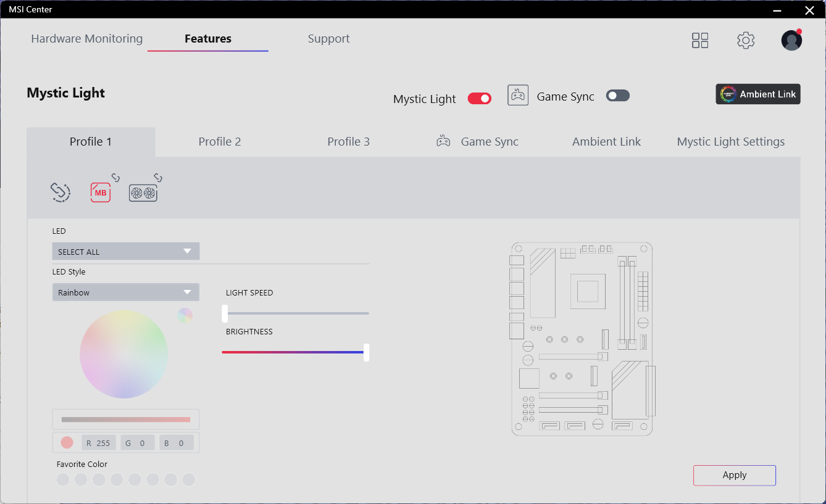The image size is (826, 504).
Task: Select the Profile 1 tab
Action: click(x=91, y=142)
